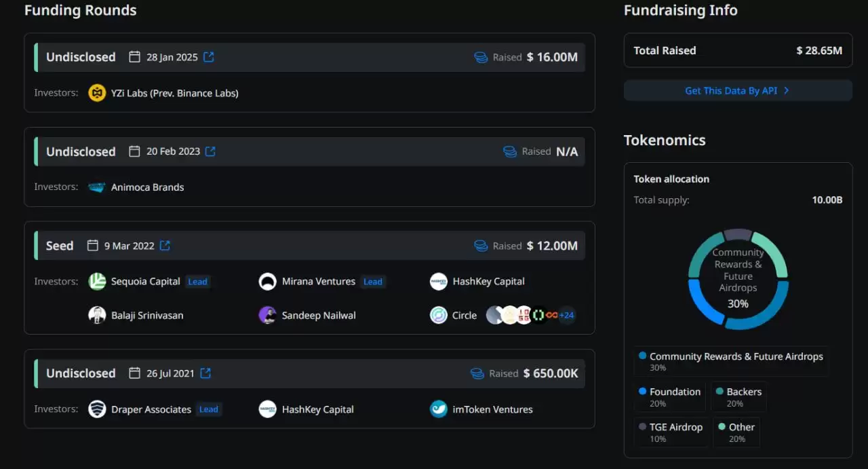Click the Draper Associates shield logo
The height and width of the screenshot is (469, 868).
(97, 409)
